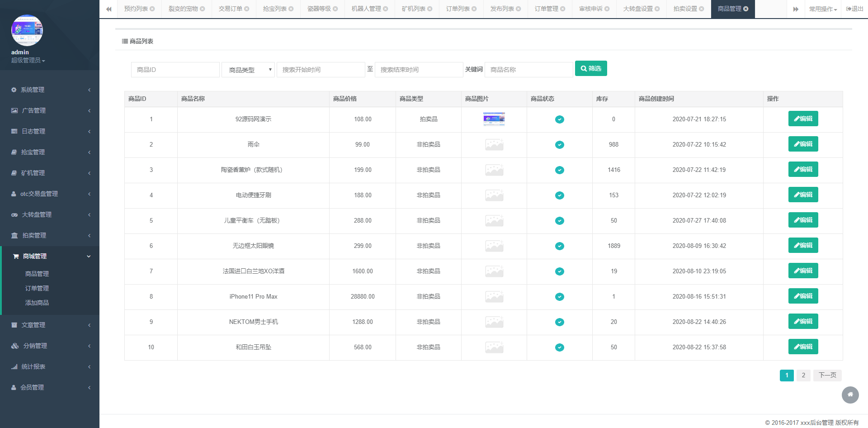This screenshot has width=868, height=428.
Task: Click the green 筛选 filter button
Action: click(x=591, y=68)
